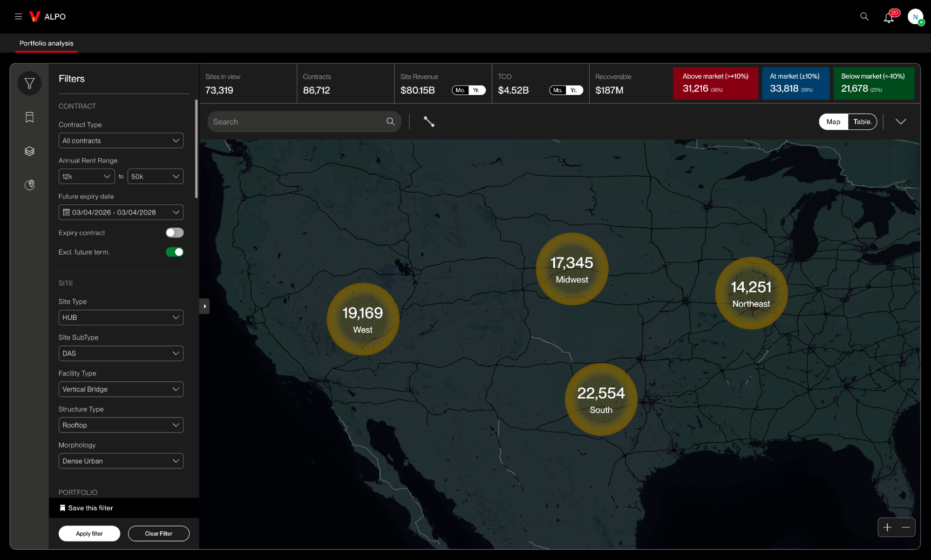
Task: Open the 12k minimum rent dropdown
Action: [x=87, y=176]
